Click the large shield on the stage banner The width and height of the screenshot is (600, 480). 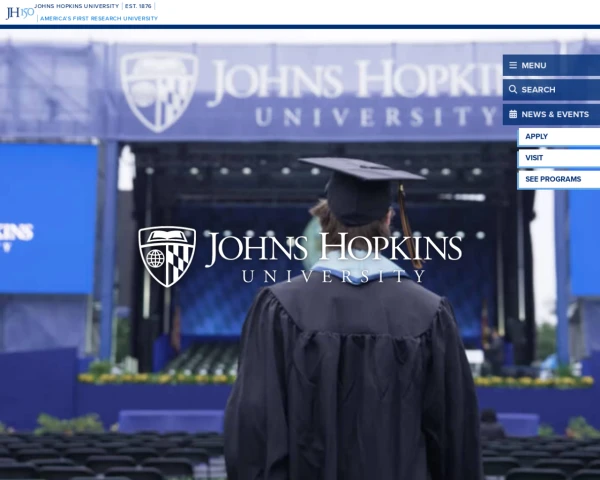point(159,91)
